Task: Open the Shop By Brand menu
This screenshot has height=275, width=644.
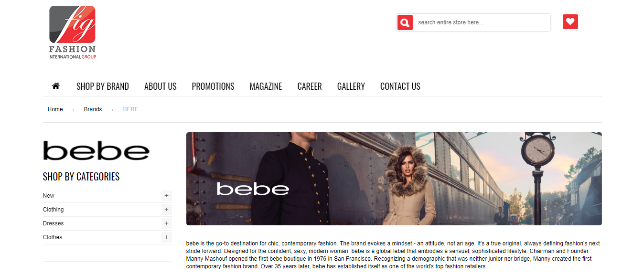Action: [x=103, y=86]
